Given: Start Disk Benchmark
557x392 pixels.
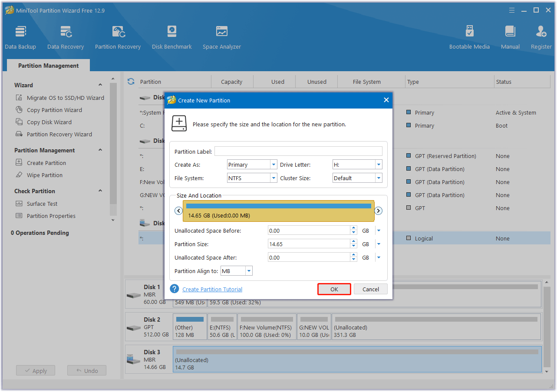Looking at the screenshot, I should click(x=172, y=38).
